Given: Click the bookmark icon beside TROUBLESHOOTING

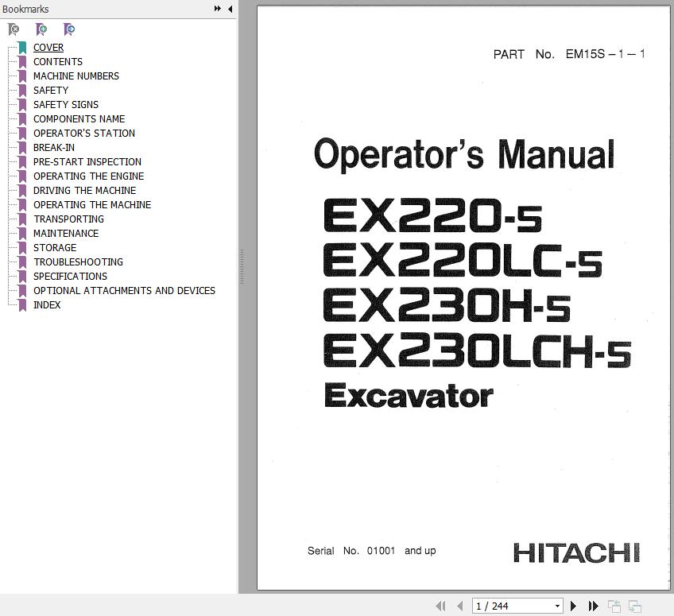Looking at the screenshot, I should coord(22,262).
